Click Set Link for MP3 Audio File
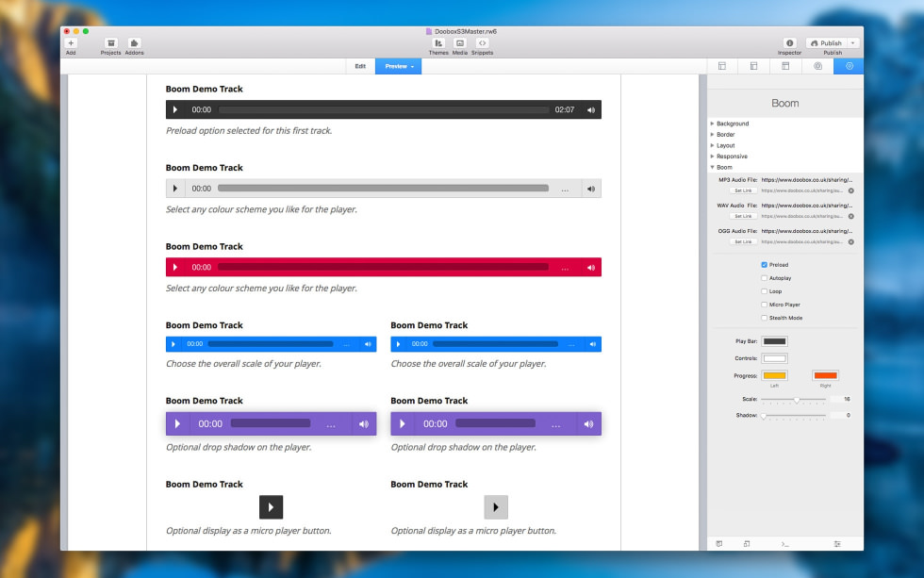Screen dimensions: 924x578 click(x=743, y=190)
